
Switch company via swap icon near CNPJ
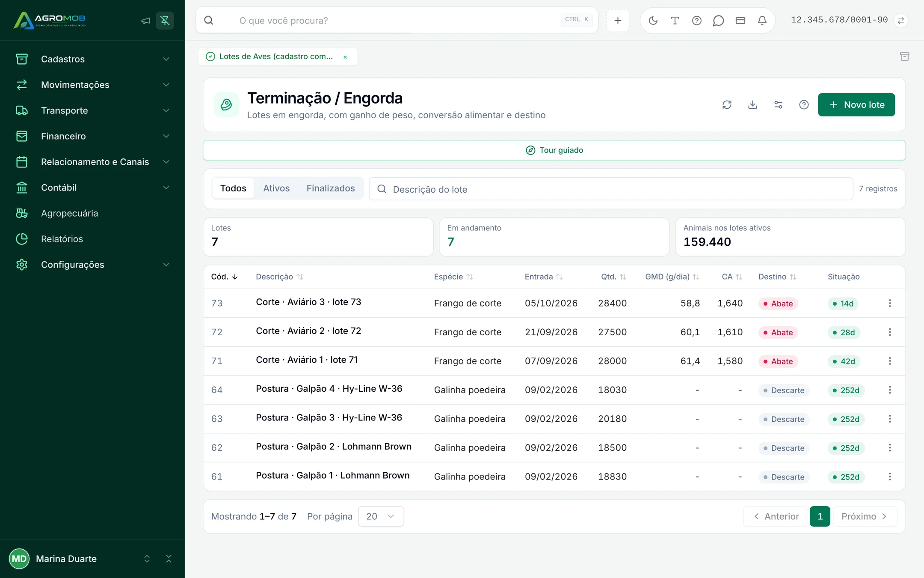(901, 21)
